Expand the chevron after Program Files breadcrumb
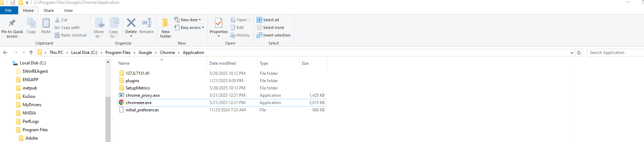Image resolution: width=644 pixels, height=142 pixels. click(135, 53)
